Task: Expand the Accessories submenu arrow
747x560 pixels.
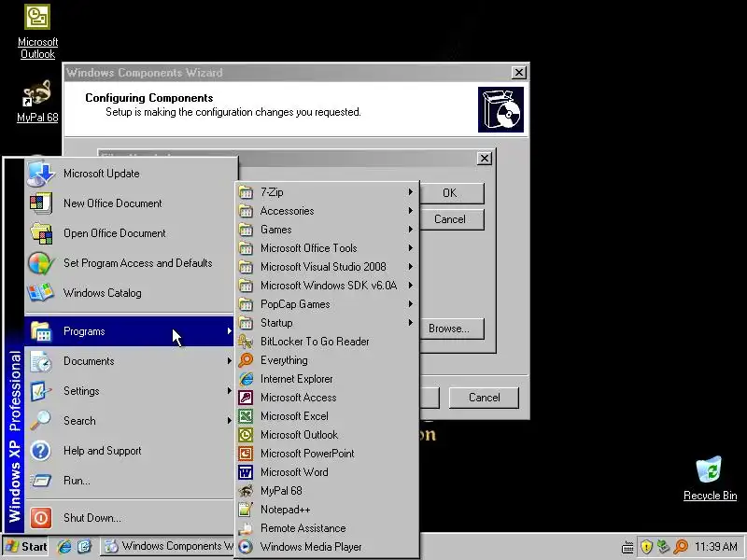Action: tap(410, 211)
